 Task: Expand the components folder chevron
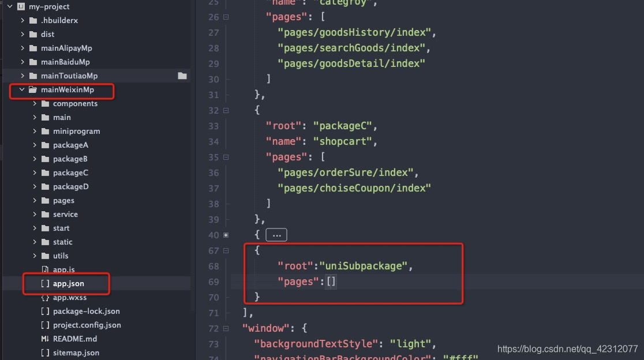(35, 103)
